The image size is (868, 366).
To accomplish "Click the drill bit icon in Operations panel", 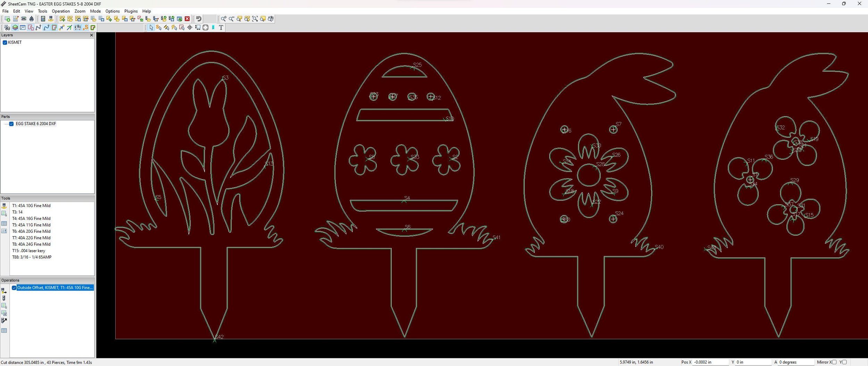I will (4, 298).
